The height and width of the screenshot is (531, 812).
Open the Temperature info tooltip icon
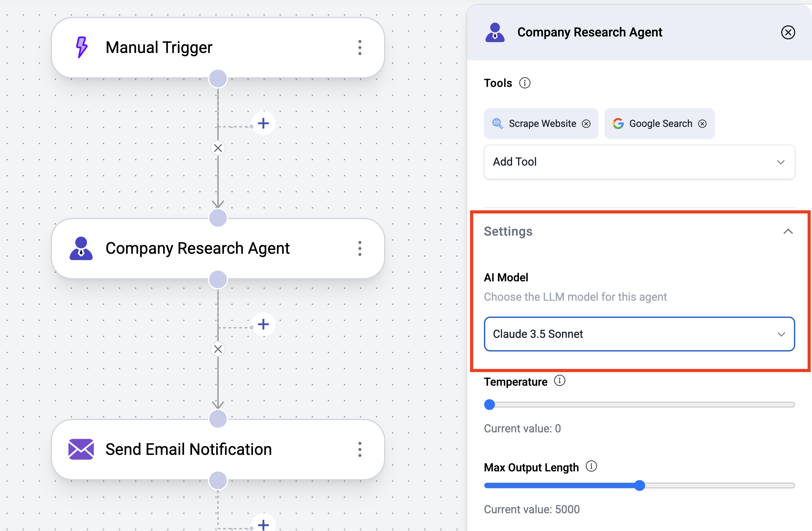[559, 380]
